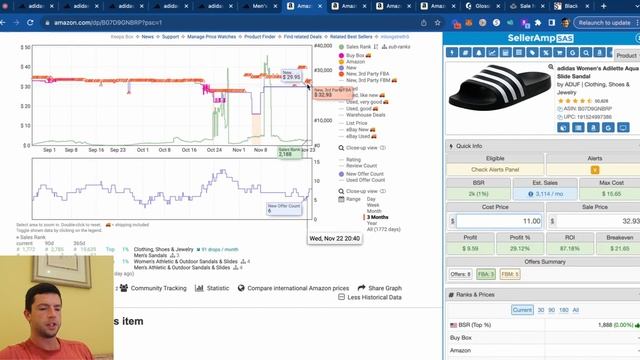Click the browser address bar URL
The width and height of the screenshot is (640, 360).
click(108, 23)
